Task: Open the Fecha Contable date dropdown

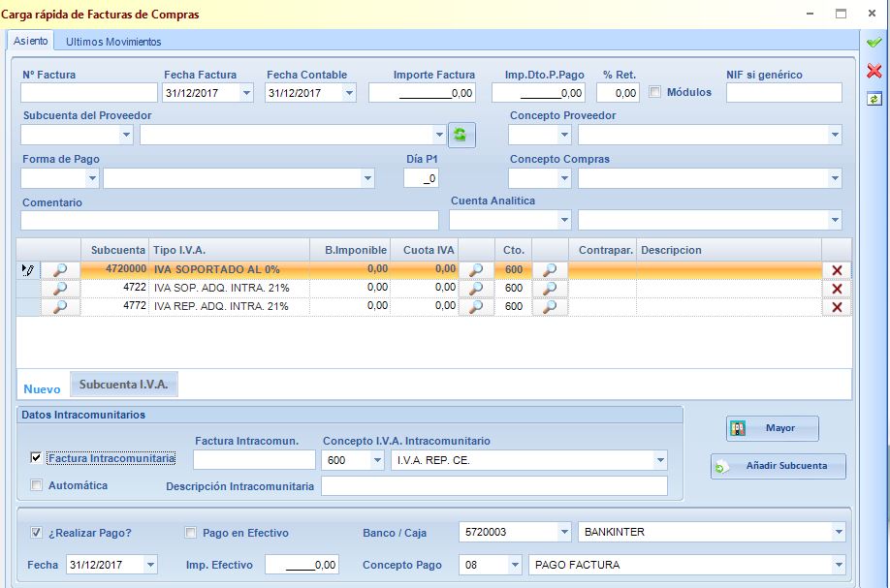Action: click(350, 93)
